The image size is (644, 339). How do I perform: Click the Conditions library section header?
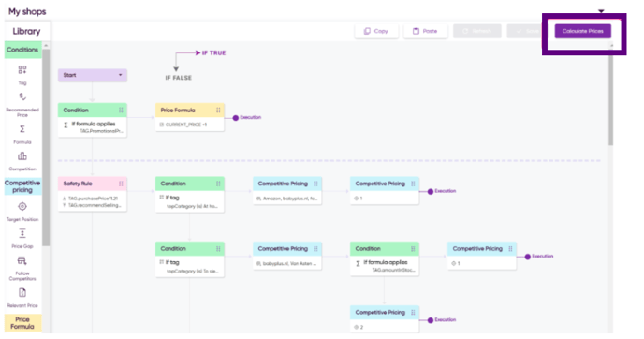pos(23,50)
